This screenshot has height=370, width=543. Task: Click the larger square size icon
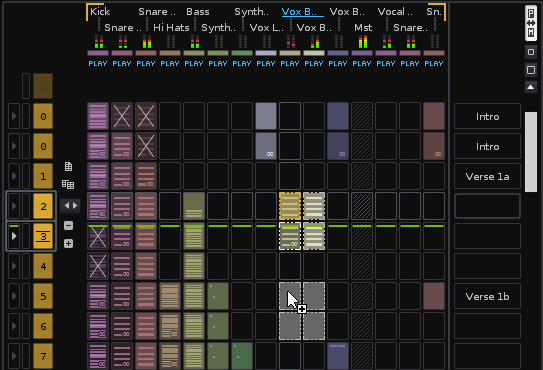point(531,70)
